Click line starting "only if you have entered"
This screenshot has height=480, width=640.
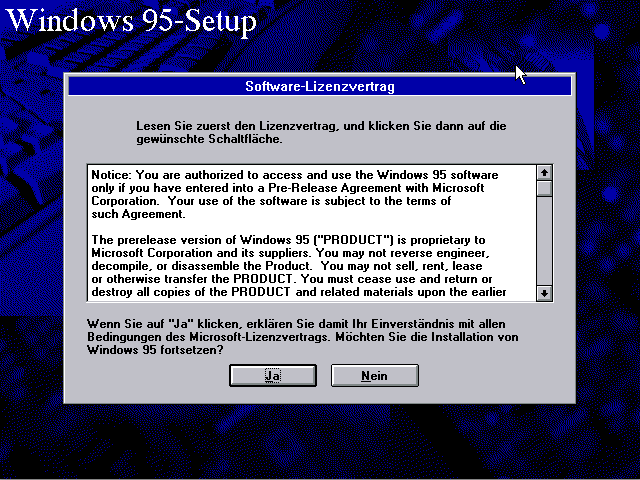coord(288,188)
